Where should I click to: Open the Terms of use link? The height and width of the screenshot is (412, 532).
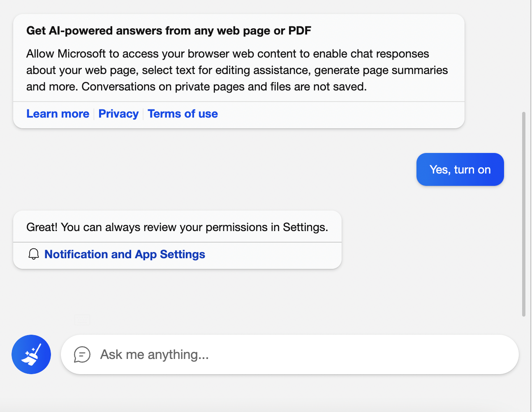[183, 114]
